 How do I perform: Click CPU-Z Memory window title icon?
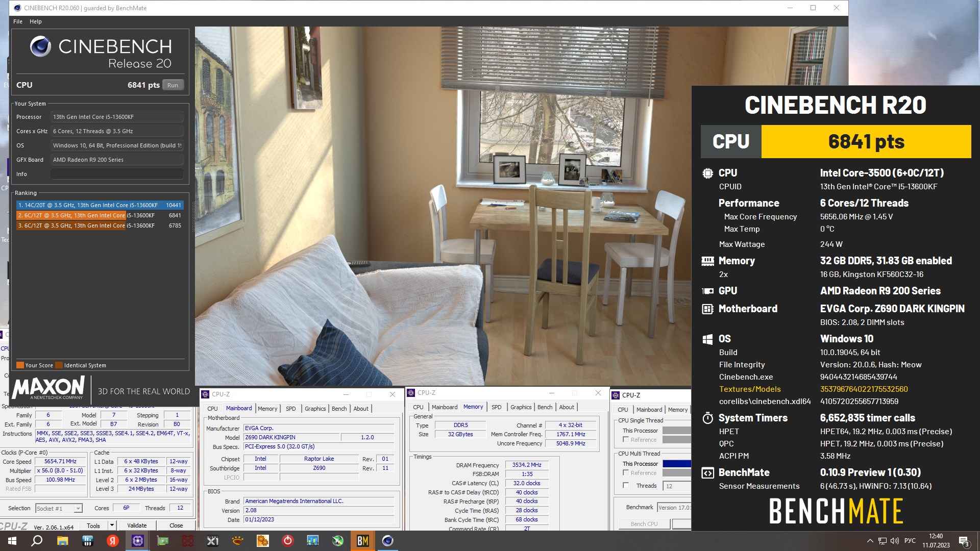click(411, 393)
